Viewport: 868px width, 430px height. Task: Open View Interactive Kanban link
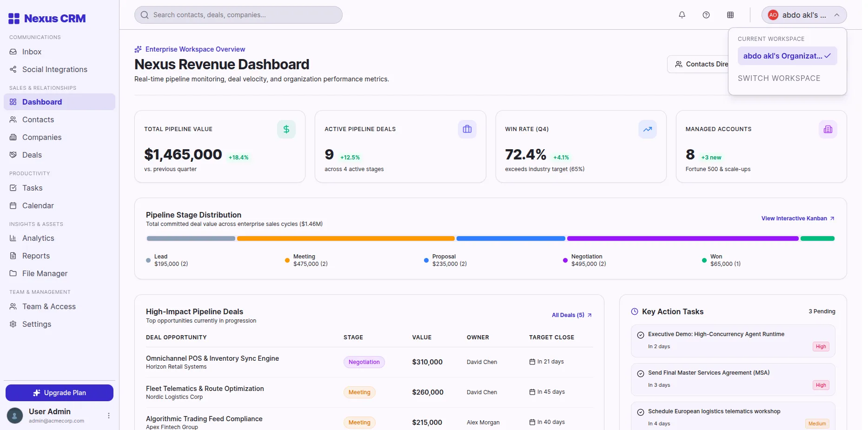tap(798, 218)
